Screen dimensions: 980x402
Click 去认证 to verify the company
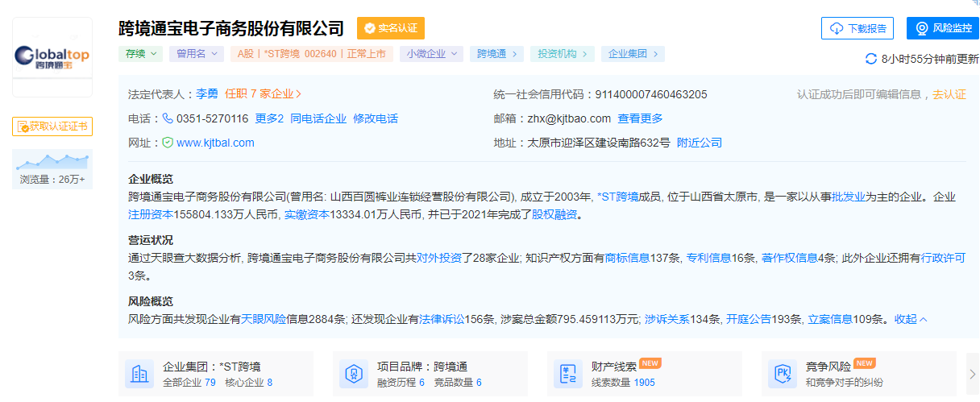949,94
